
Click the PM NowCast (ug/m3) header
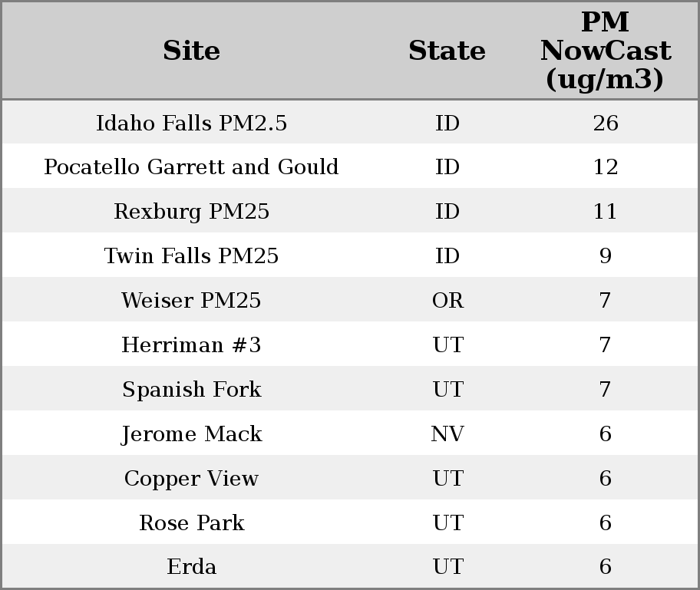click(x=605, y=51)
